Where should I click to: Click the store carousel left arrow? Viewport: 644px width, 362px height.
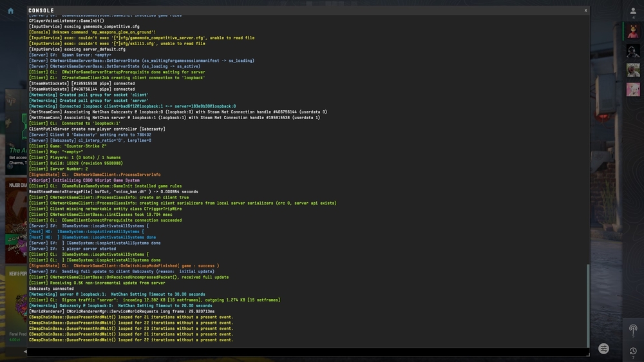tap(25, 351)
